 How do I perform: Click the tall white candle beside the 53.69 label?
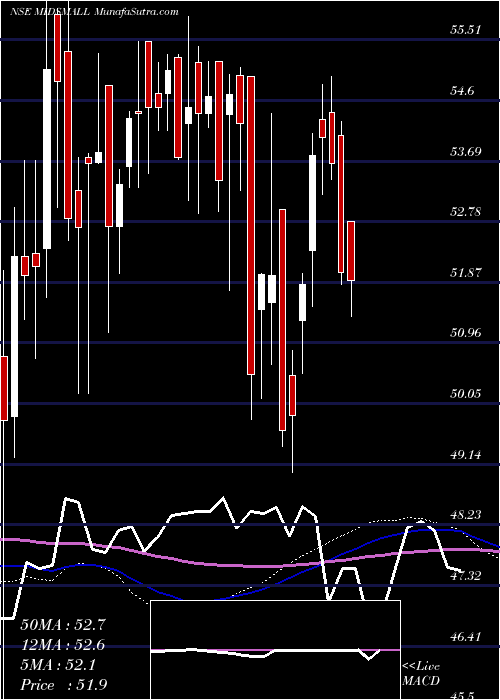coord(312,203)
